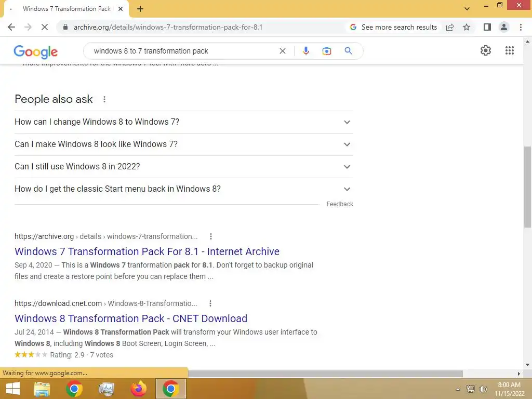Open File Explorer from taskbar
532x399 pixels.
click(42, 389)
